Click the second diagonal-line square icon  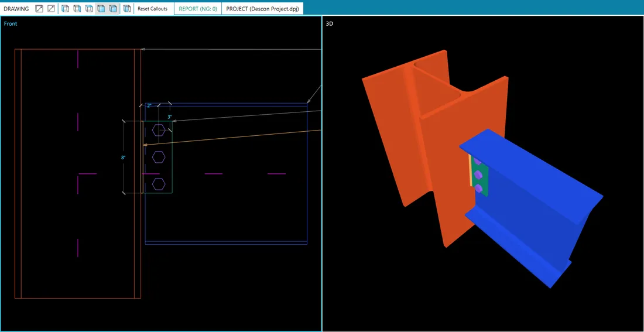click(51, 9)
